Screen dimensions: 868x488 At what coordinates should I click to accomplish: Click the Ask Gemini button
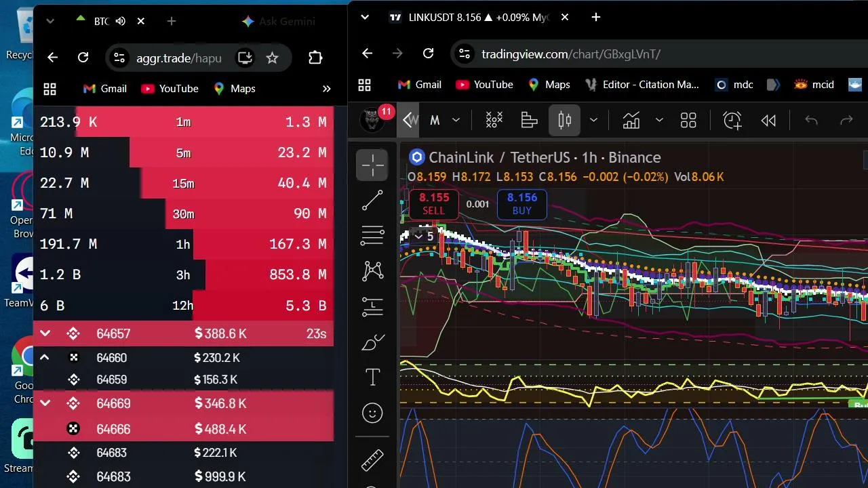coord(278,21)
